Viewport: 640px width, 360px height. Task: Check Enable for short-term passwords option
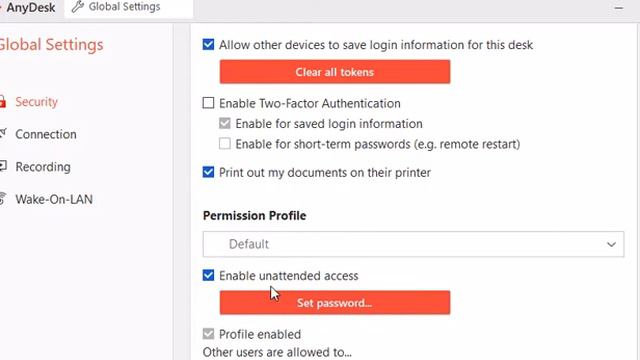pyautogui.click(x=224, y=144)
